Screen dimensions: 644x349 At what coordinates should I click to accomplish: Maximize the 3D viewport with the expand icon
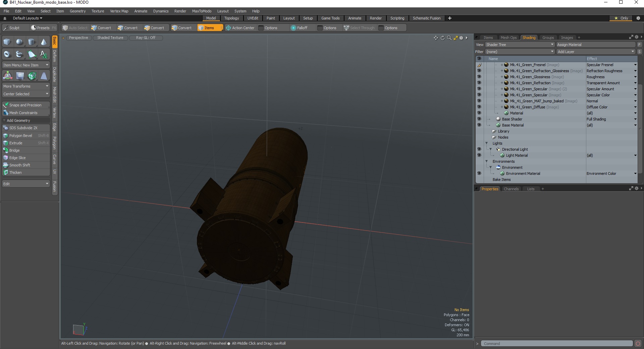click(x=455, y=38)
